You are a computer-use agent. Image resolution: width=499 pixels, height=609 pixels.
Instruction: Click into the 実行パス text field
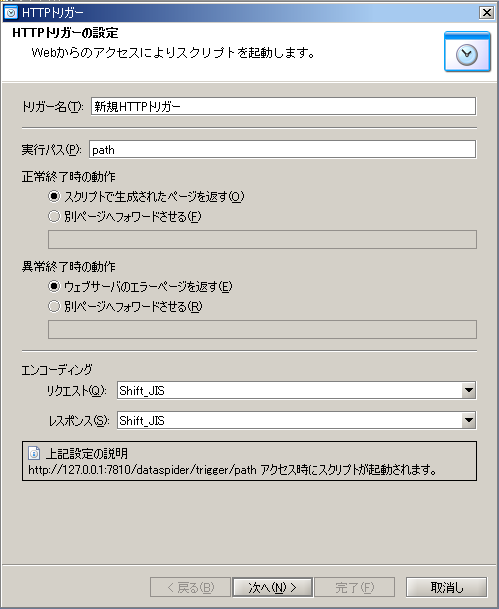282,150
